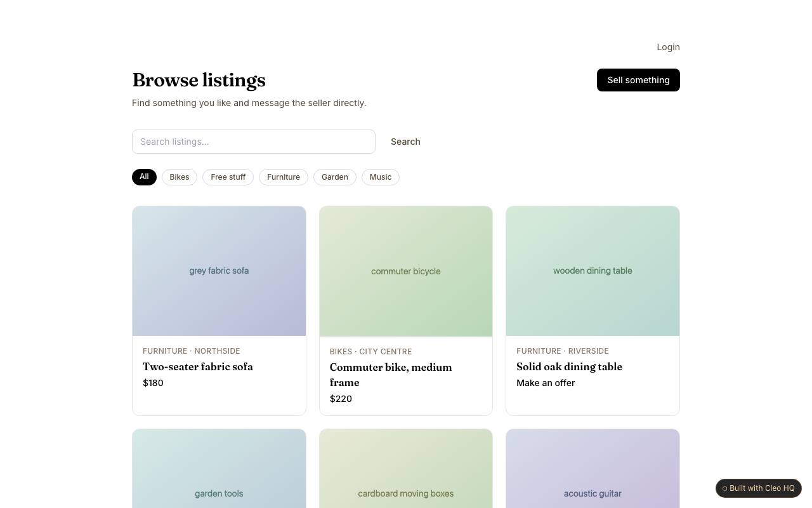Click the $220 bike price

coord(341,399)
